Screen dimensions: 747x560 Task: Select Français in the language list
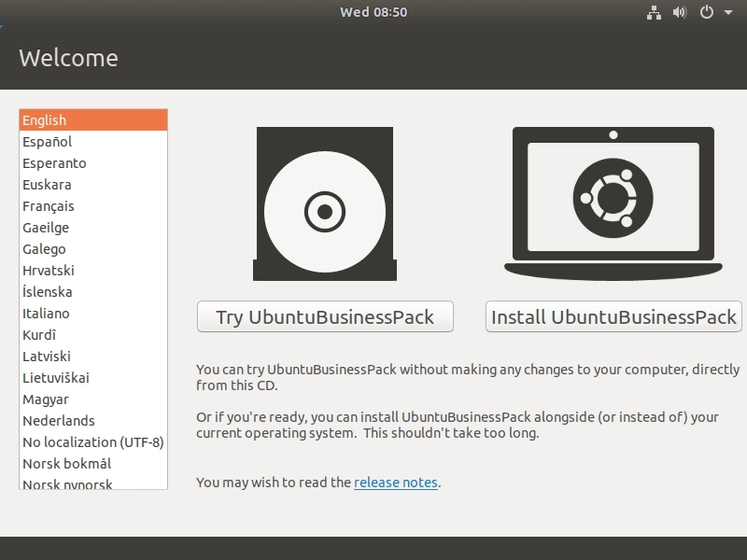point(93,205)
